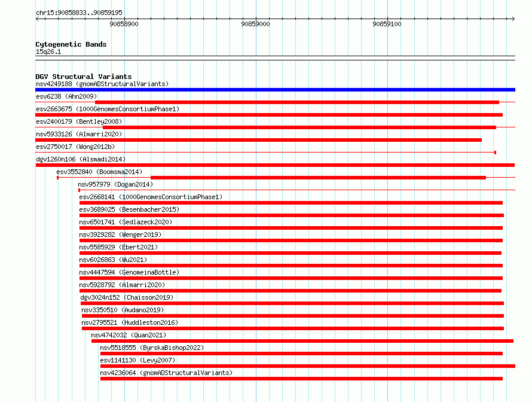Click nsv6026863 (Wu2021) label
Viewport: 532px width, 402px height.
click(x=113, y=260)
